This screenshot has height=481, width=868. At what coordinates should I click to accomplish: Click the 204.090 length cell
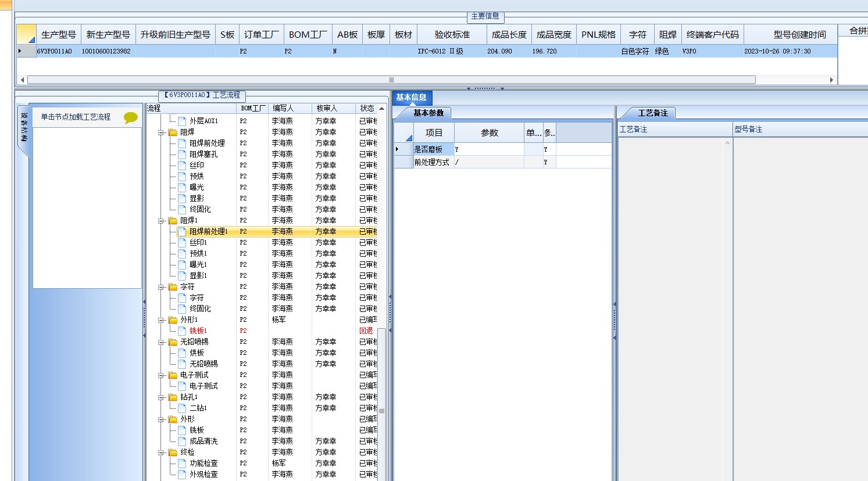click(x=509, y=51)
